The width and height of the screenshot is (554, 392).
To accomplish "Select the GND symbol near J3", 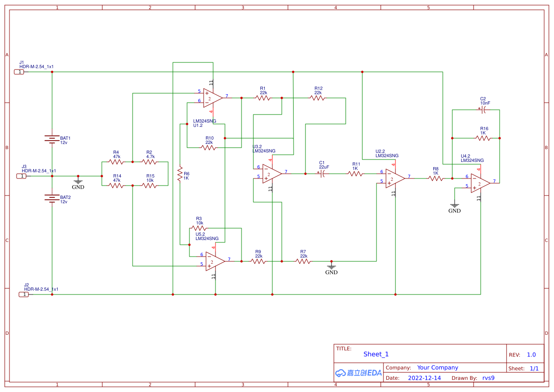I will (78, 182).
